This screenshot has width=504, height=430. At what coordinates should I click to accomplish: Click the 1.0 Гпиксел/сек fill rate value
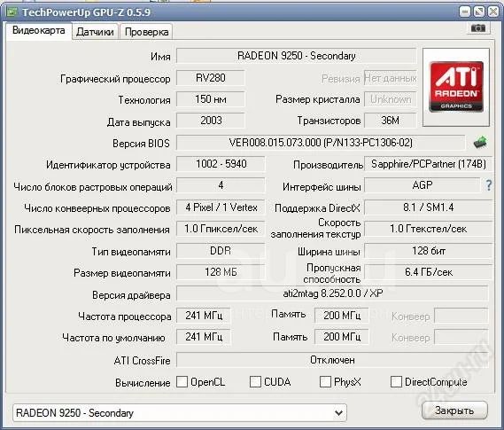tap(221, 229)
